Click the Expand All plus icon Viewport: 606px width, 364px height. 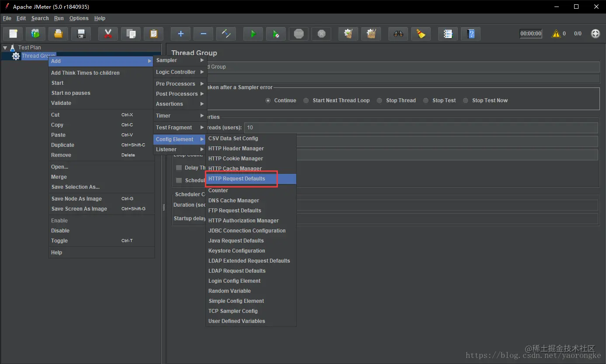coord(180,34)
